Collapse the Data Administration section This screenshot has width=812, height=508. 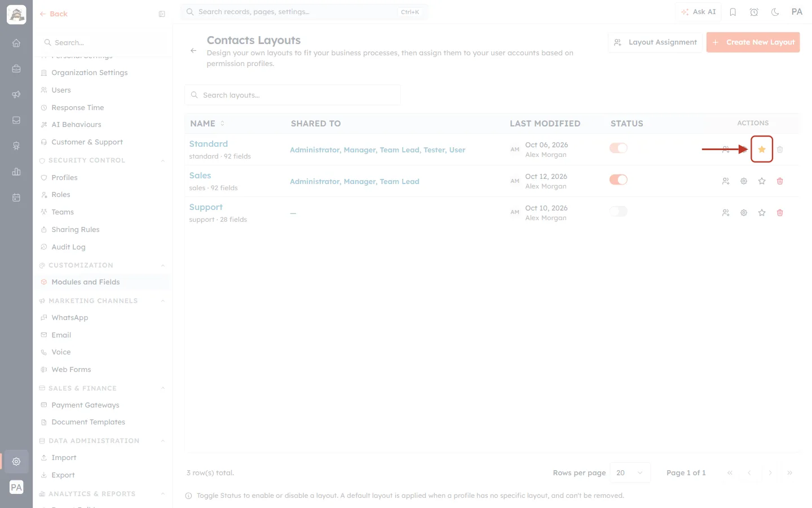163,441
